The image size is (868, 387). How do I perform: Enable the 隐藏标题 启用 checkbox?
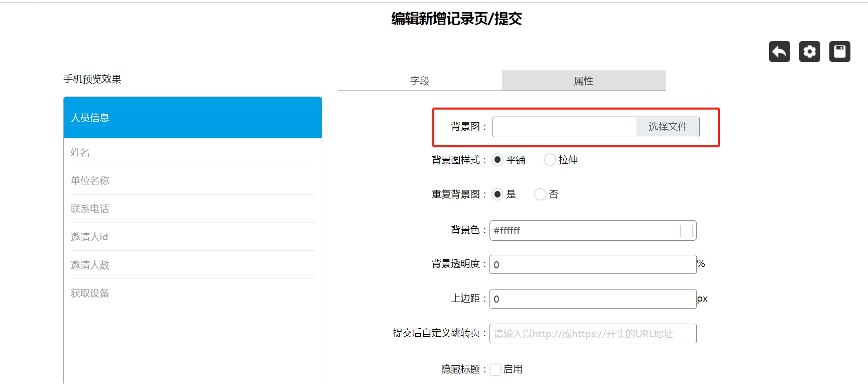point(495,369)
